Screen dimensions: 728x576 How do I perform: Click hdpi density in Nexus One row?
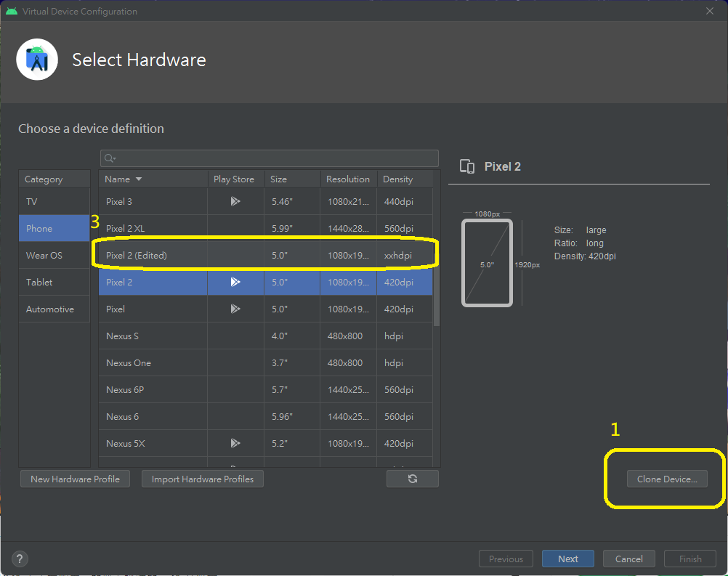pyautogui.click(x=405, y=363)
